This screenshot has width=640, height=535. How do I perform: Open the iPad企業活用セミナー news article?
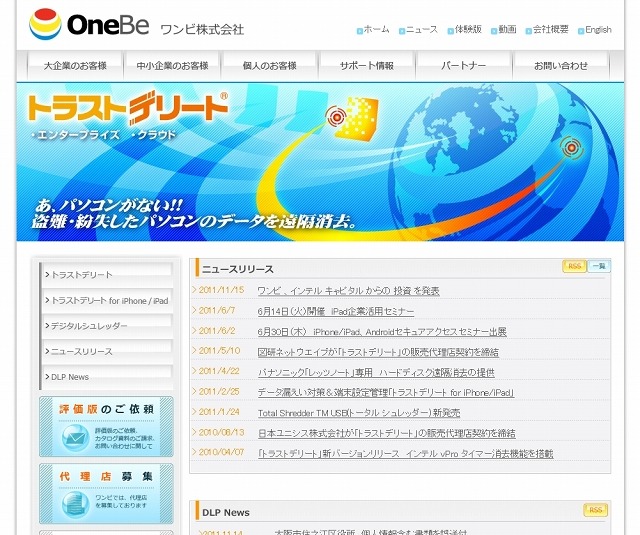pos(336,311)
